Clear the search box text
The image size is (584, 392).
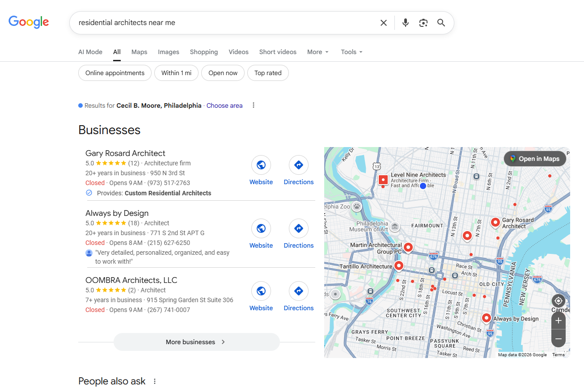(x=383, y=23)
